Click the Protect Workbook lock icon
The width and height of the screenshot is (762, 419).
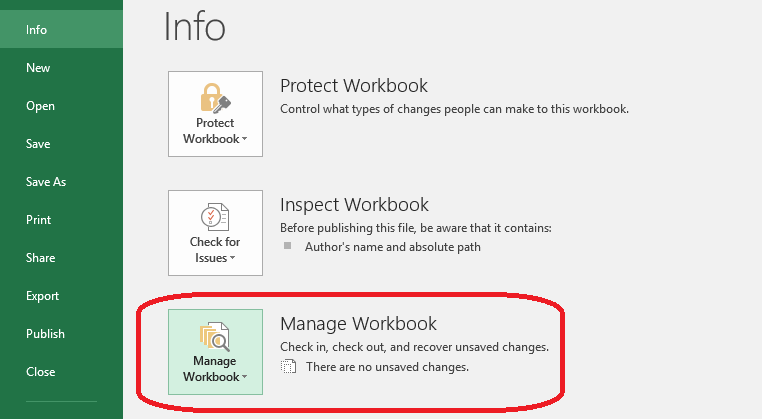[215, 97]
